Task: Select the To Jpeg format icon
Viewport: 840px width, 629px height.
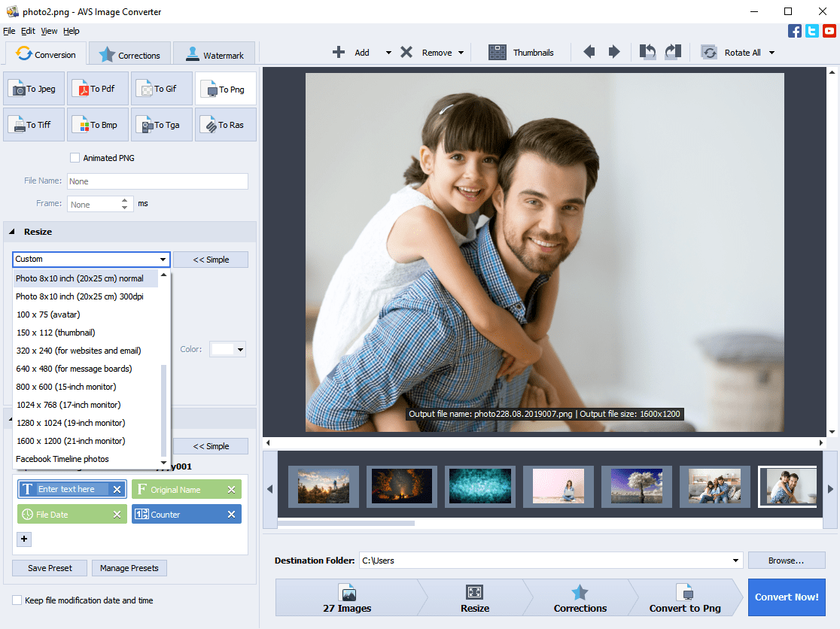Action: (x=34, y=89)
